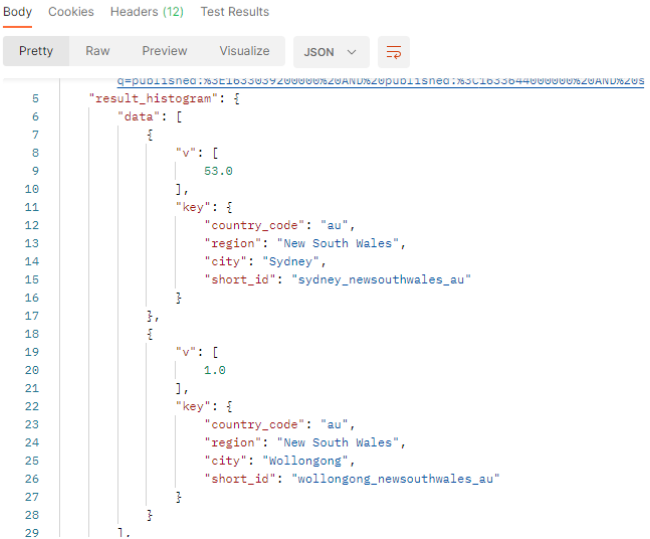Click line number 28 in the gutter
Screen dimensions: 650x539
(32, 515)
